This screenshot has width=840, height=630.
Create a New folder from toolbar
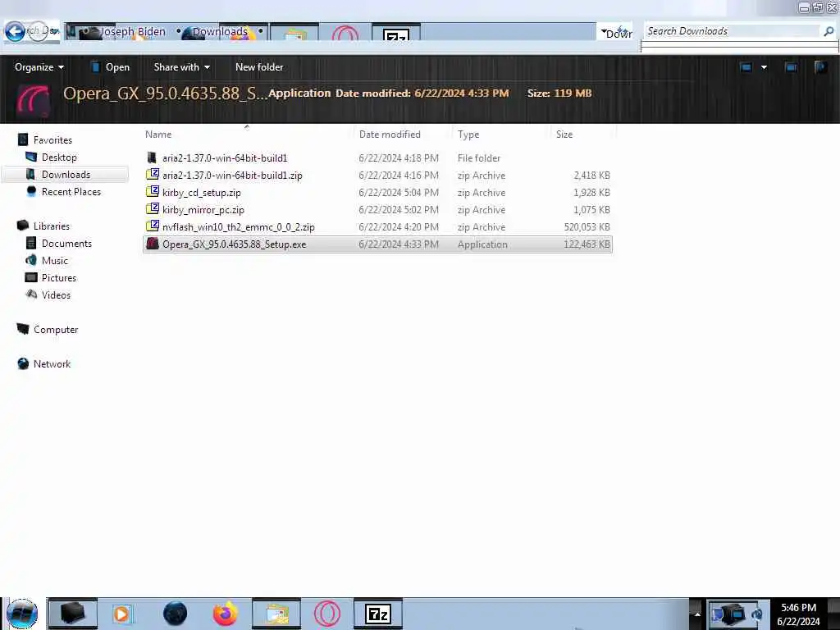(259, 67)
